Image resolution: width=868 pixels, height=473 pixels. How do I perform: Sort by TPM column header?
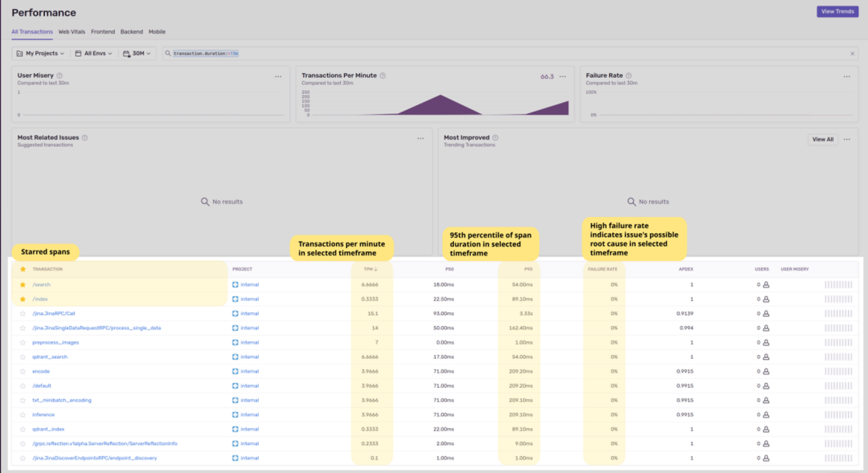tap(371, 269)
